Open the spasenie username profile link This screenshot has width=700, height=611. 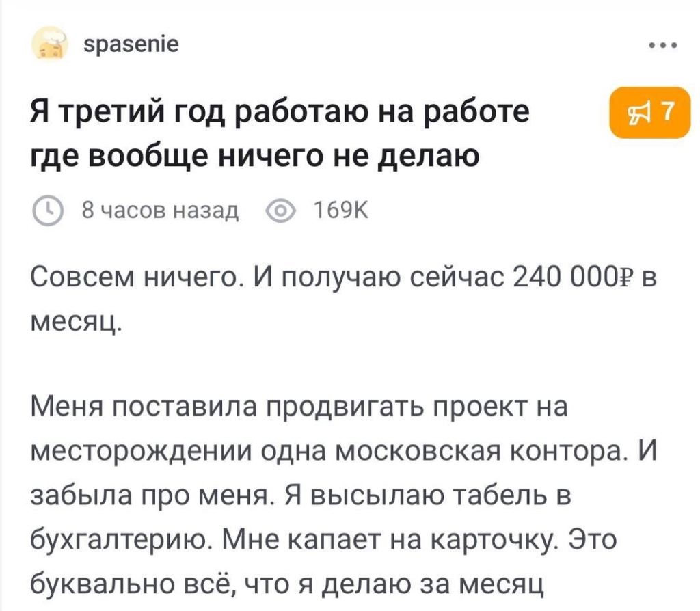(x=131, y=44)
